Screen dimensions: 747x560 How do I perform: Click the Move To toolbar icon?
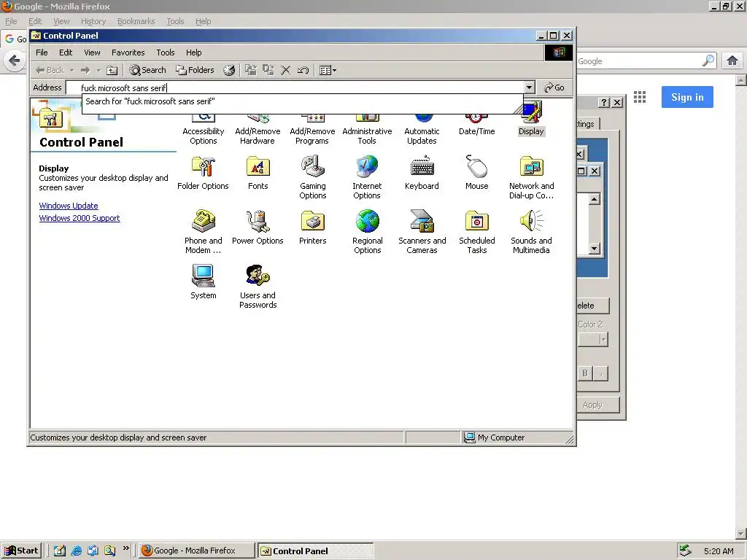pos(251,70)
